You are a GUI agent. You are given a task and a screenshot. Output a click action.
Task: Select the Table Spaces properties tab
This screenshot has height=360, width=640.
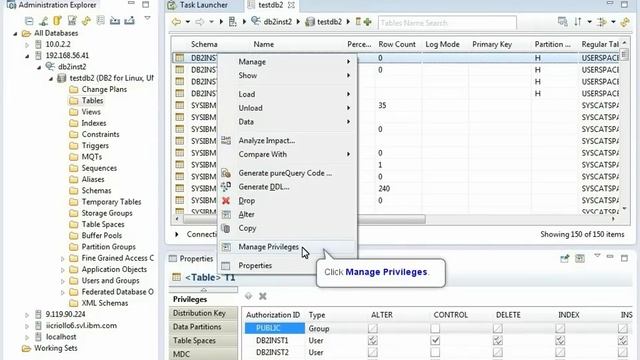tap(203, 340)
